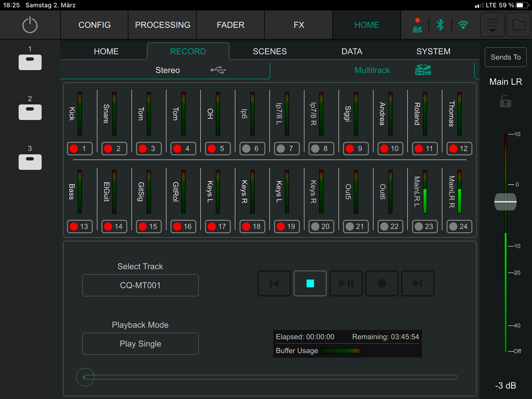Viewport: 532px width, 399px height.
Task: Select soft key 2 in left sidebar
Action: tap(30, 112)
